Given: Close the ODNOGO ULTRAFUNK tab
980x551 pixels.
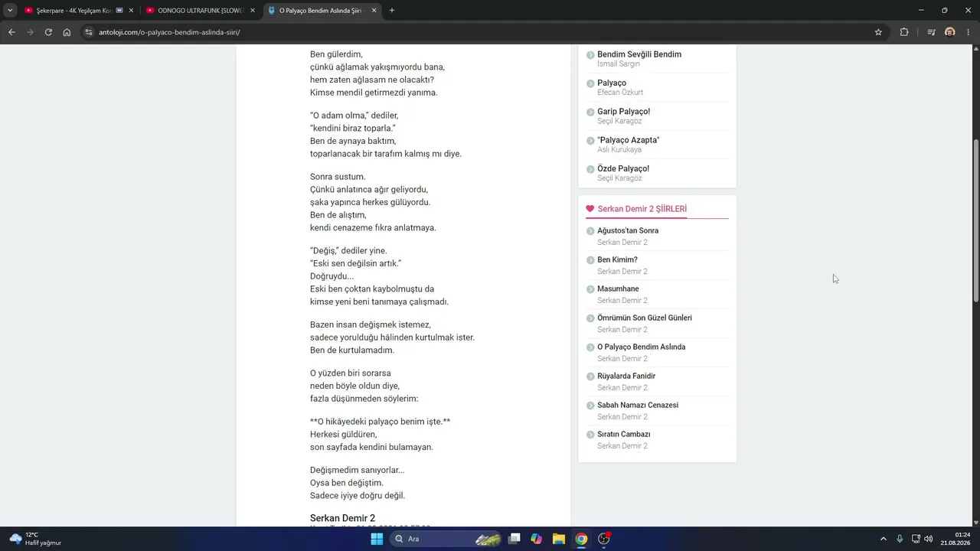Looking at the screenshot, I should pyautogui.click(x=253, y=11).
